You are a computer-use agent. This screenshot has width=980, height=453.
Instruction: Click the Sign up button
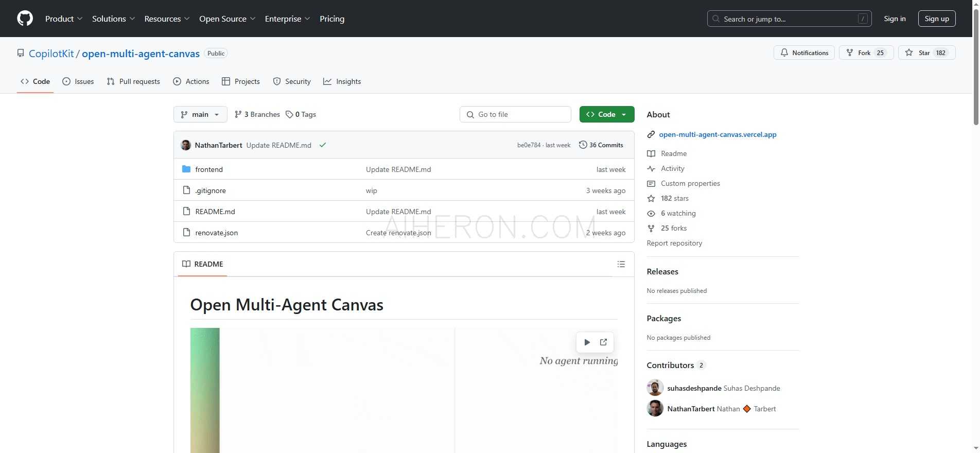tap(937, 19)
